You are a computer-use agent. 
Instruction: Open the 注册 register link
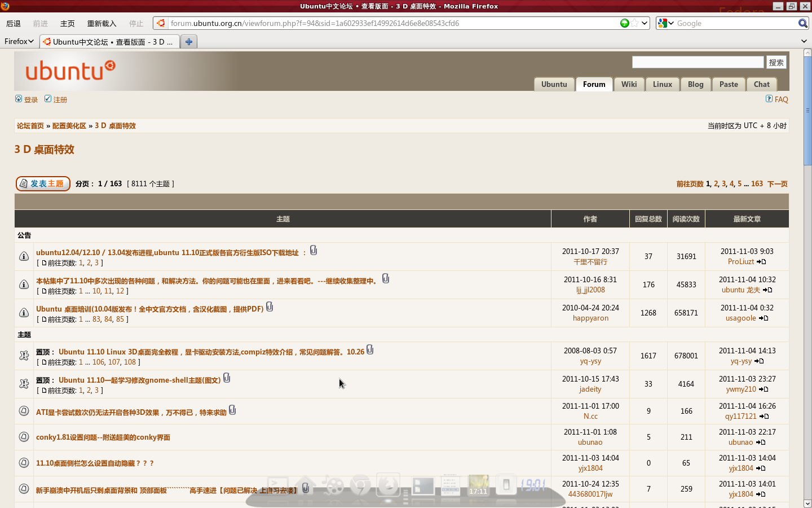[x=60, y=100]
